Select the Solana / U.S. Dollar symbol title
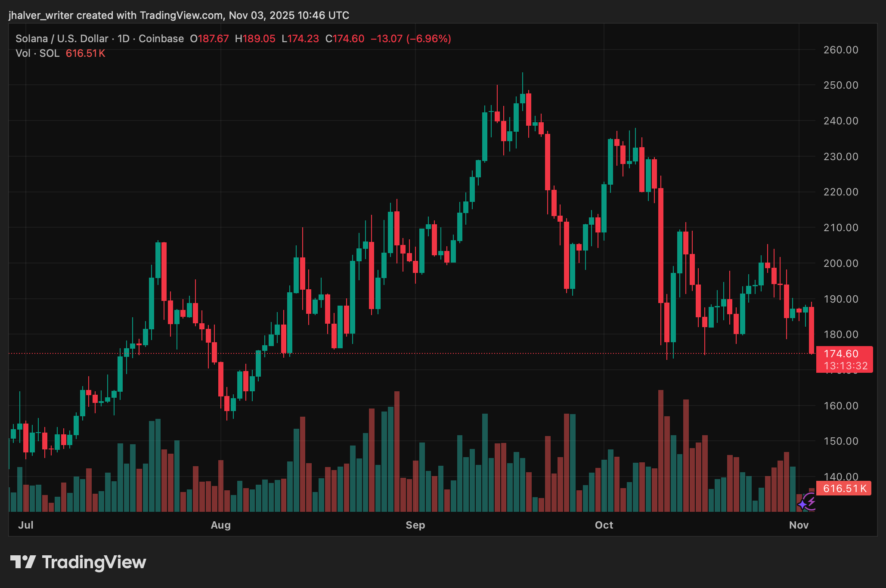886x588 pixels. point(62,39)
